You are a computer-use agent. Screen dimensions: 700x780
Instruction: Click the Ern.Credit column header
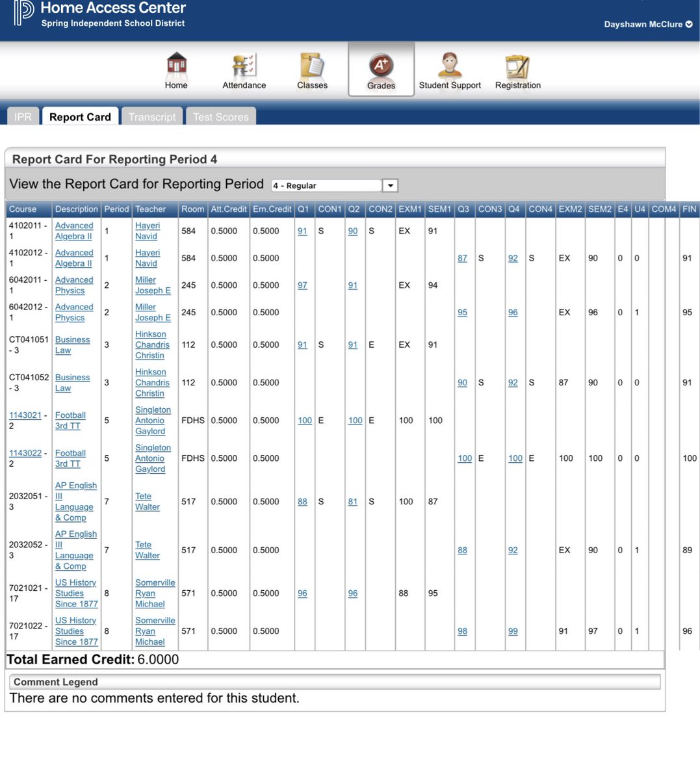pyautogui.click(x=272, y=209)
